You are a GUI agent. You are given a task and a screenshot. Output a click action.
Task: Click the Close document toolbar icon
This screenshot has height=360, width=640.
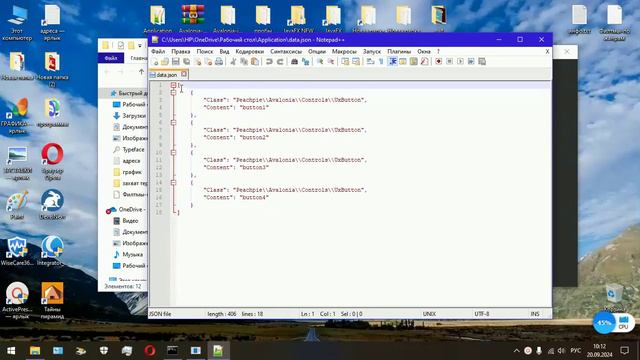198,62
